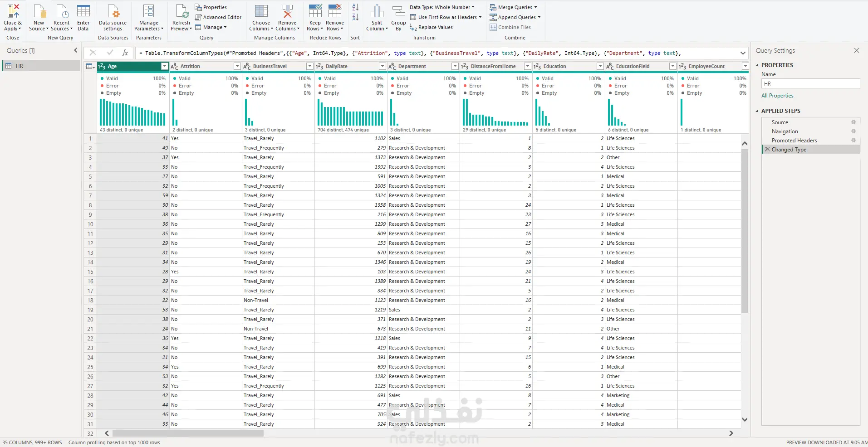Open the New Source icon

39,11
